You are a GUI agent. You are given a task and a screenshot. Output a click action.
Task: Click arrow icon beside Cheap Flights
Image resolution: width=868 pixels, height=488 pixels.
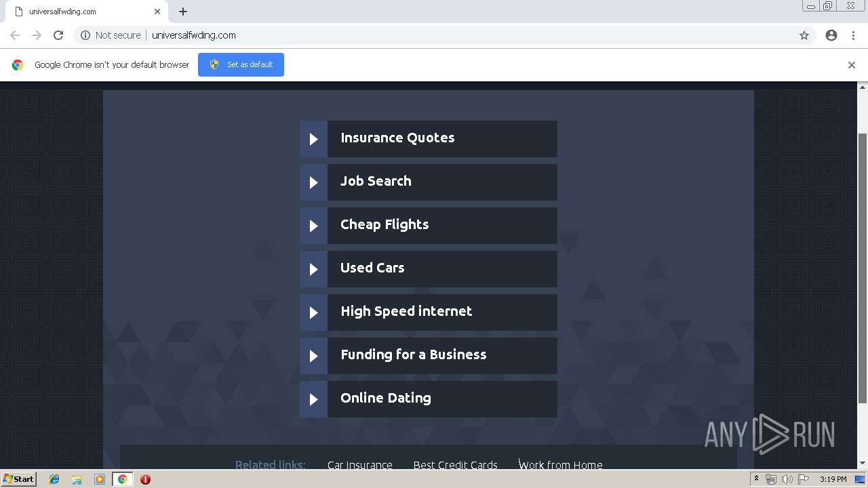tap(313, 226)
